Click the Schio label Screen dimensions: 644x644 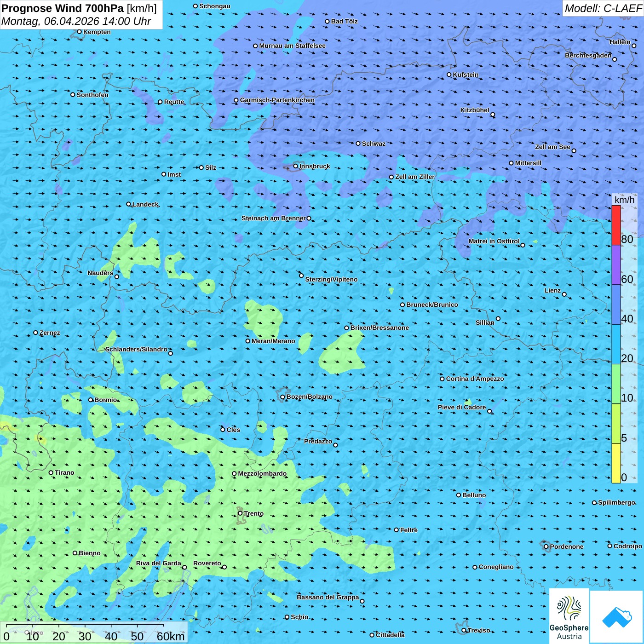pos(299,617)
